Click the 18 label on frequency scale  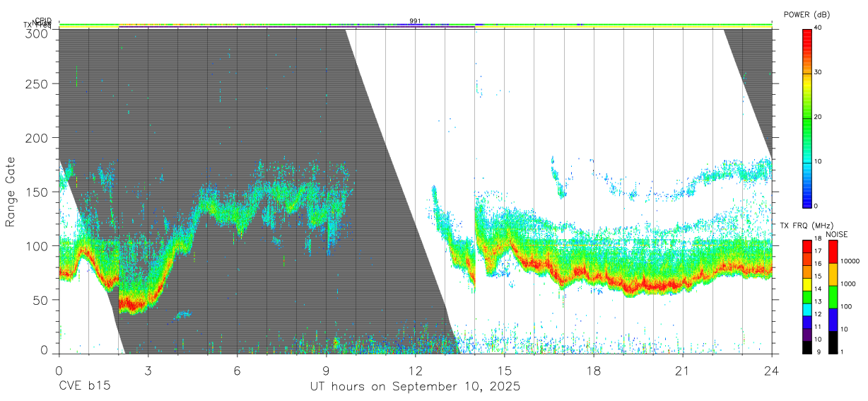[817, 240]
